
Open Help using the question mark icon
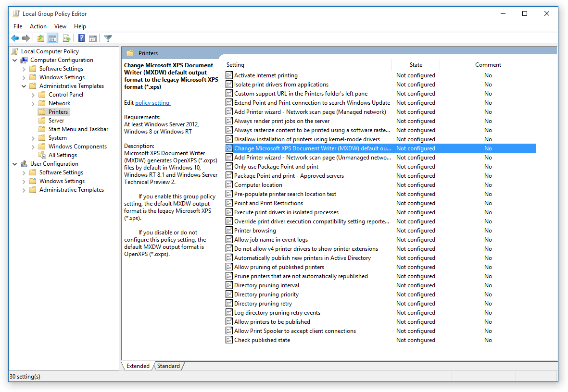pyautogui.click(x=81, y=38)
